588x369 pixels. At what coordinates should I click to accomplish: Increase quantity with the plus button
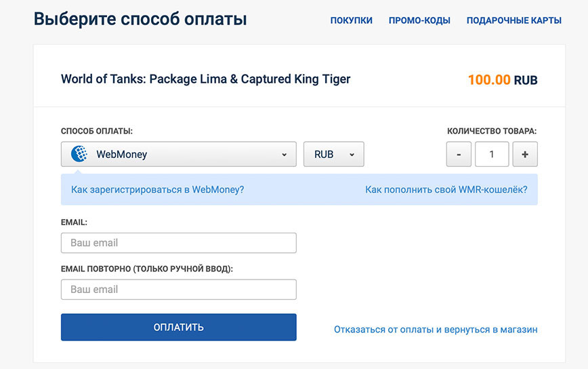click(x=525, y=154)
